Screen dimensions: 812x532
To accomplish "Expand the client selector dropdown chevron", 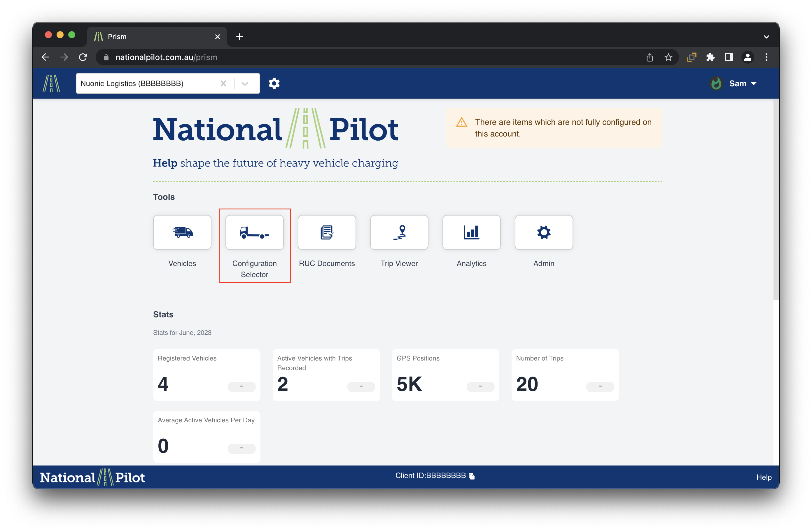I will (x=245, y=83).
